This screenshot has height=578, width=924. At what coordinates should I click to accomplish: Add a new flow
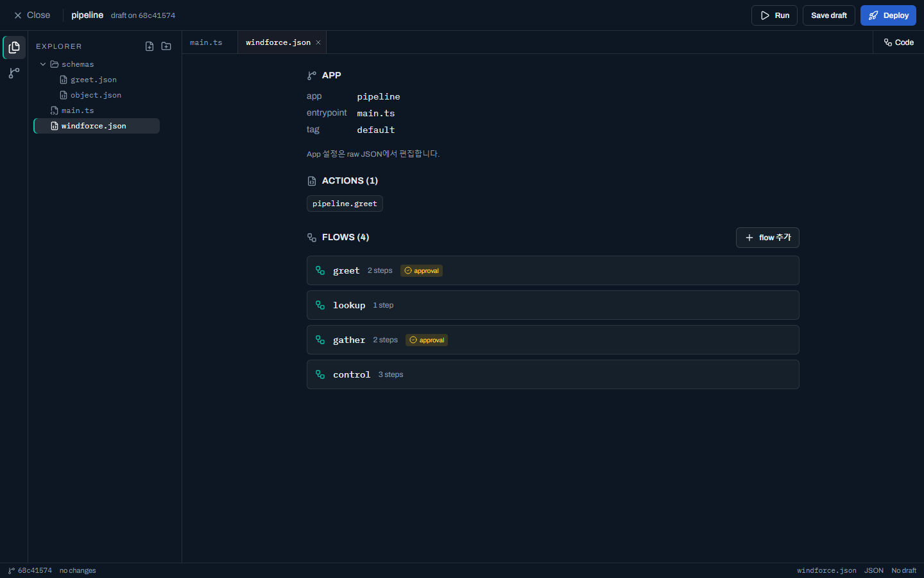pos(767,238)
